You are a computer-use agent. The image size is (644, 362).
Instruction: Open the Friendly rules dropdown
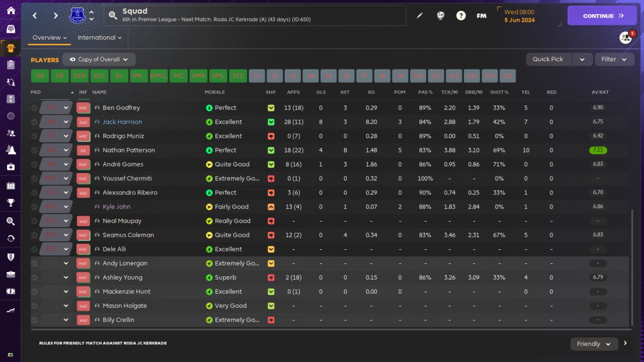pyautogui.click(x=594, y=344)
